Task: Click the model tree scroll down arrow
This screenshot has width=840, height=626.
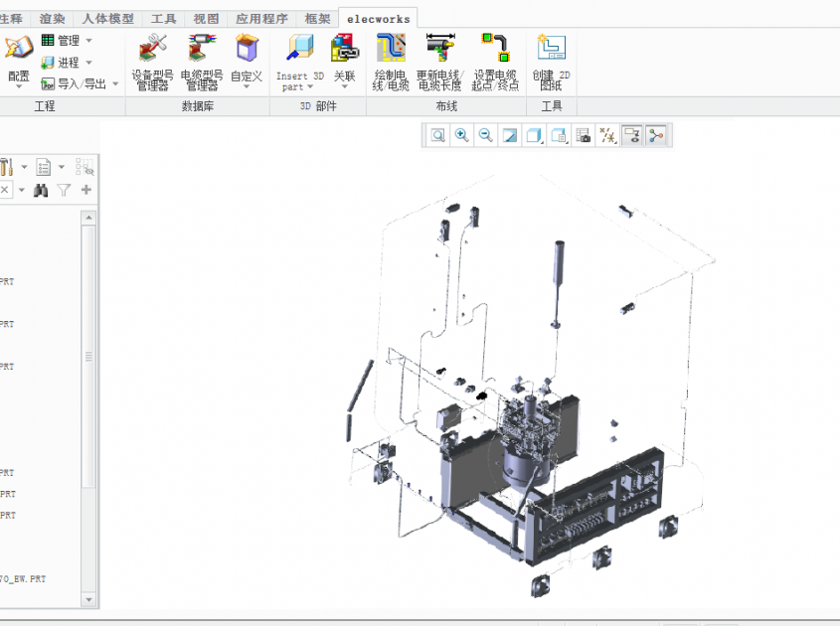Action: click(x=88, y=599)
